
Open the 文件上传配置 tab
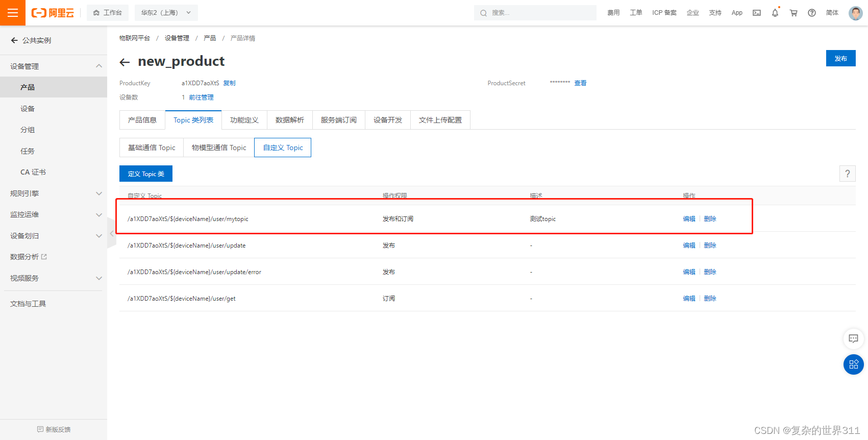click(440, 120)
